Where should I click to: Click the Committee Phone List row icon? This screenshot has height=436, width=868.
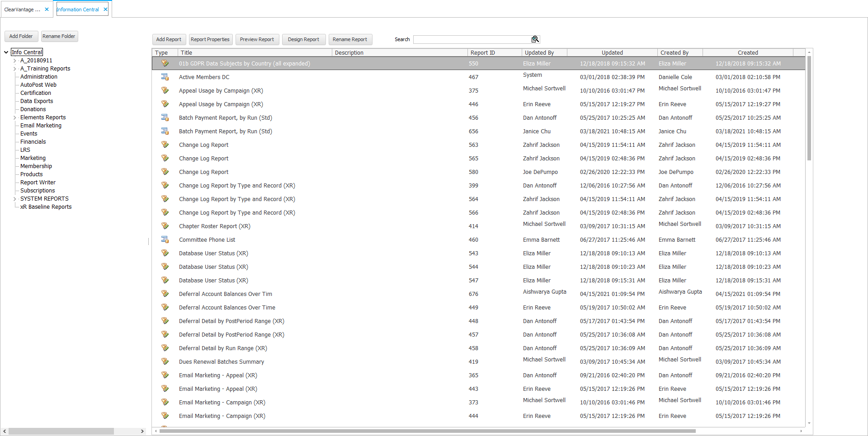pyautogui.click(x=165, y=239)
